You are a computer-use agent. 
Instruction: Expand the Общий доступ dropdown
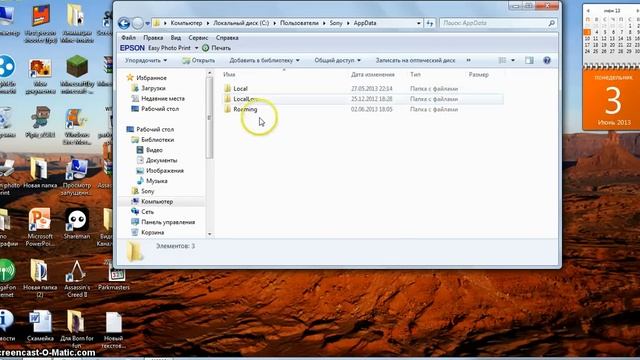click(338, 60)
